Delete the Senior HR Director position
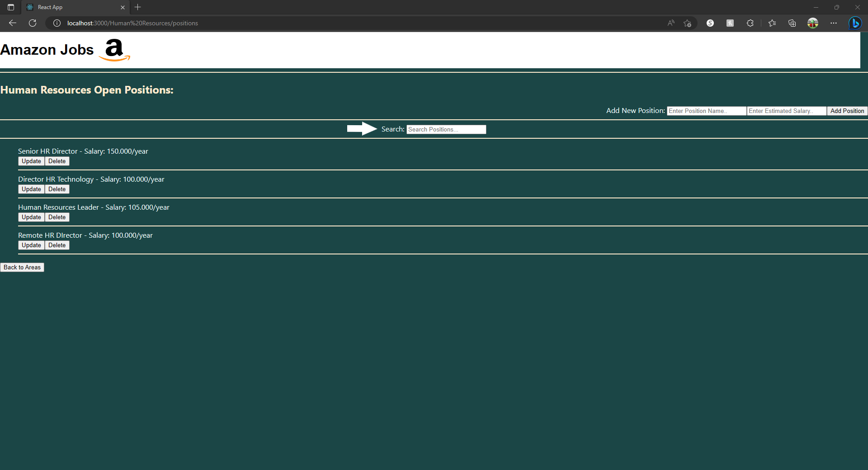Image resolution: width=868 pixels, height=470 pixels. [x=57, y=161]
